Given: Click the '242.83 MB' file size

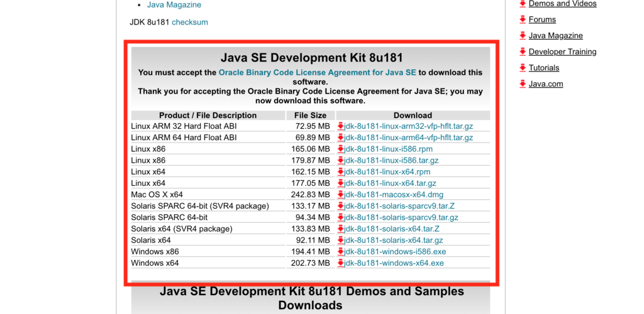Looking at the screenshot, I should point(311,195).
